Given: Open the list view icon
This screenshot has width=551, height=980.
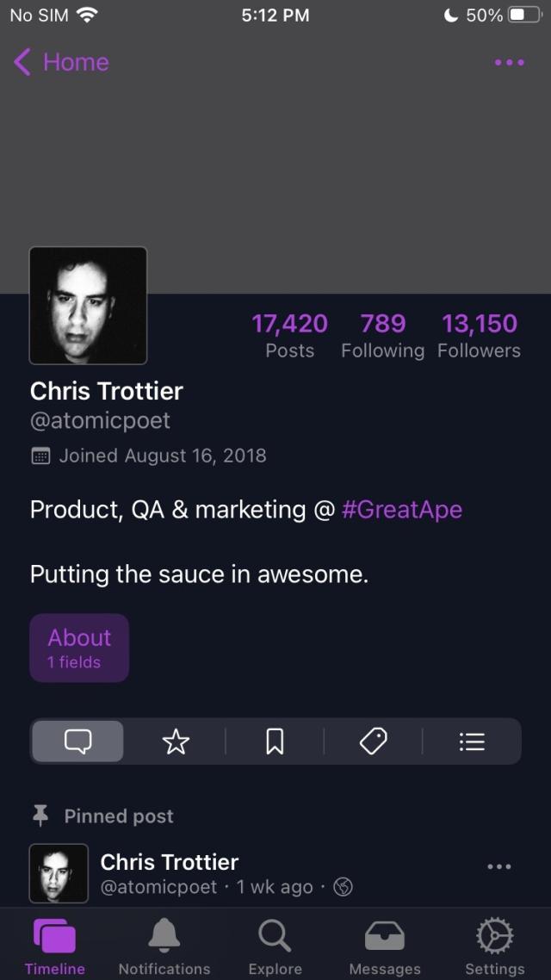Looking at the screenshot, I should pyautogui.click(x=472, y=741).
